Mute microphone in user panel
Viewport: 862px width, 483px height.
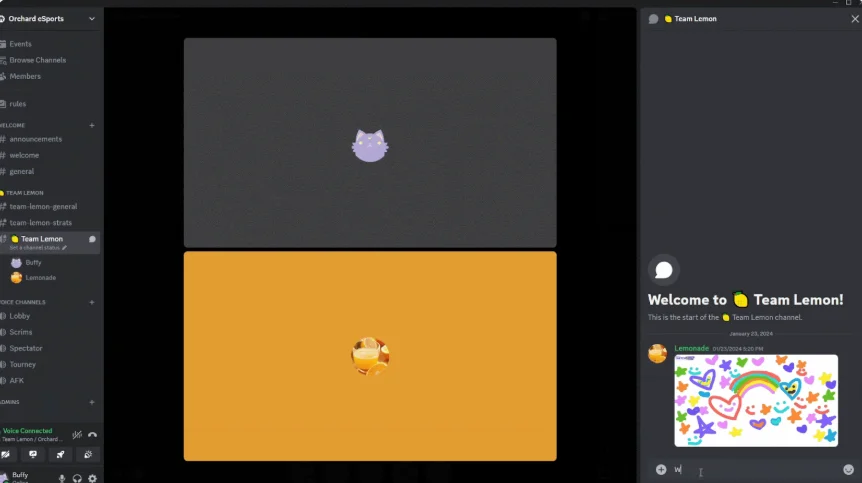click(62, 479)
